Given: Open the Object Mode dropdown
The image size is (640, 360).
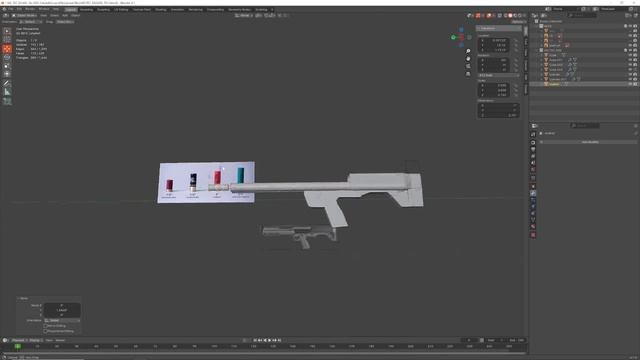Looking at the screenshot, I should pyautogui.click(x=24, y=16).
